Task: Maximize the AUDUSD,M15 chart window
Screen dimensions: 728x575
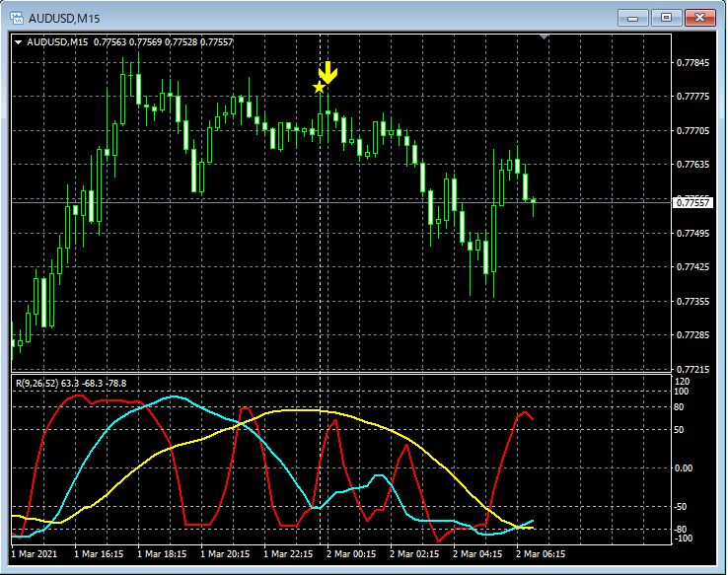Action: [x=666, y=17]
